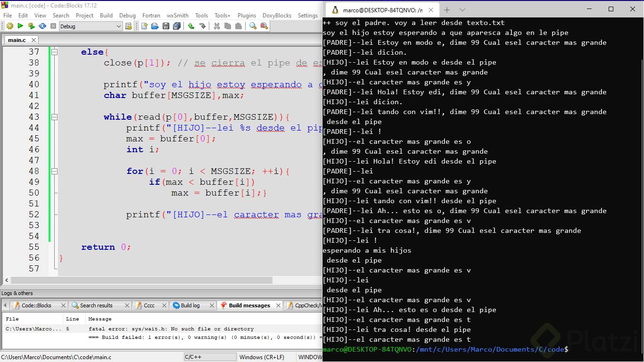
Task: Open the wxSmith menu
Action: [x=178, y=16]
